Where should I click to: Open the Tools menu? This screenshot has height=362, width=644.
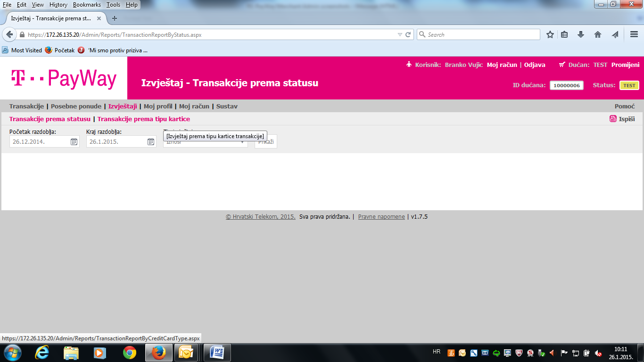pos(113,5)
